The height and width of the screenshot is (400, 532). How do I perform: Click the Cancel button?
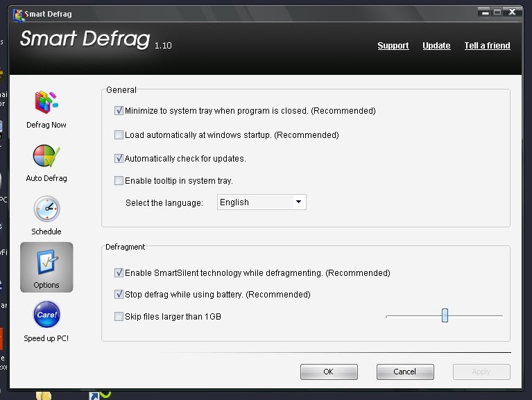point(405,372)
